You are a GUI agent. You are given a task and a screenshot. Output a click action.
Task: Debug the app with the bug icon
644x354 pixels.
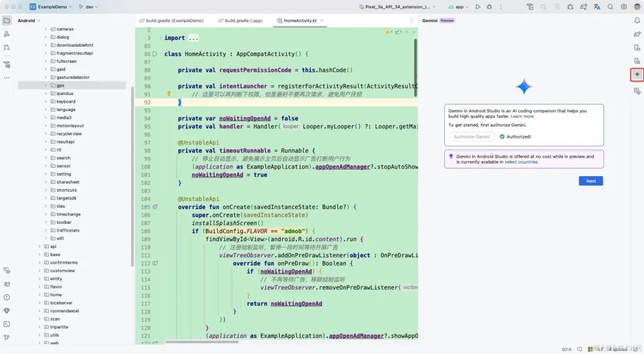pos(489,7)
